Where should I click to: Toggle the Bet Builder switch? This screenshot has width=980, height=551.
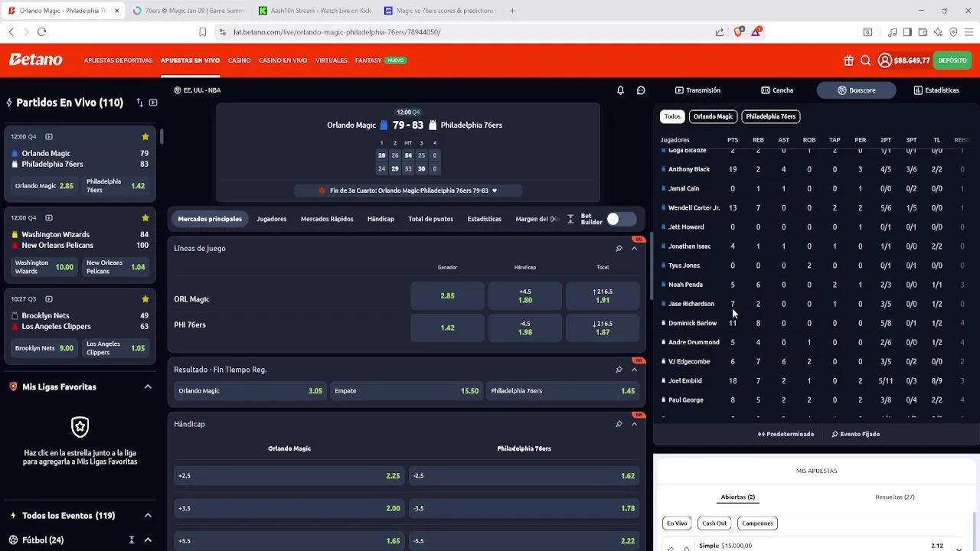[621, 220]
